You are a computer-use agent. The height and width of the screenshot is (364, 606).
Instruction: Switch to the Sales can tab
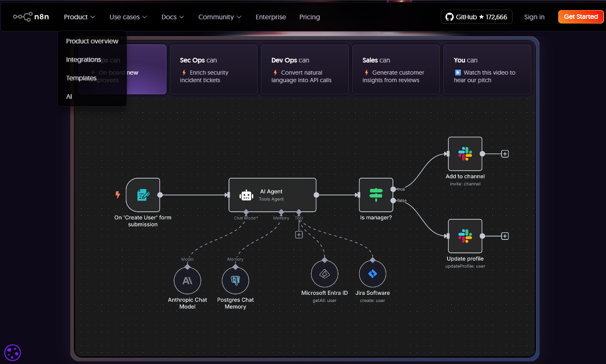[396, 70]
